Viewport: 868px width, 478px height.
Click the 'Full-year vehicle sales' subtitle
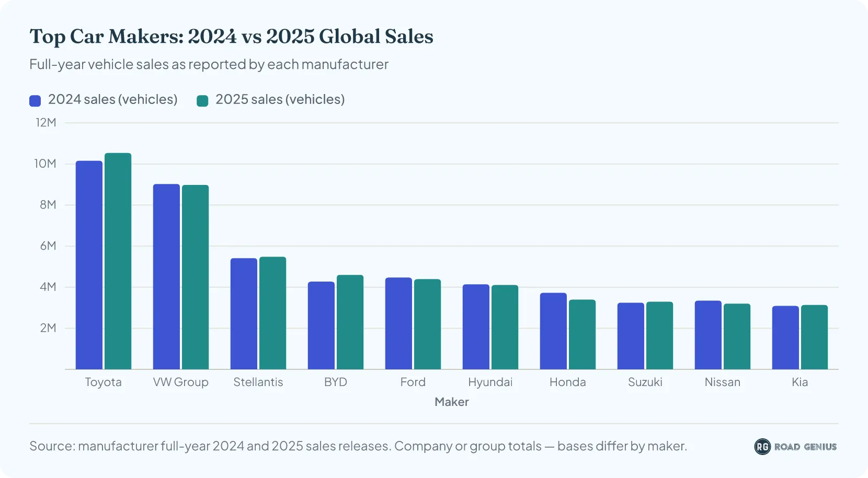[x=209, y=64]
